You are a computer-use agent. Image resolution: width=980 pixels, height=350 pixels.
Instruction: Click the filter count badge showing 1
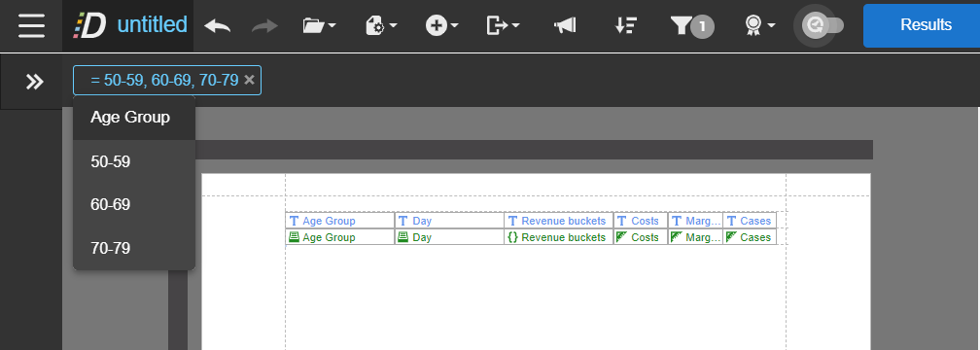[x=703, y=26]
